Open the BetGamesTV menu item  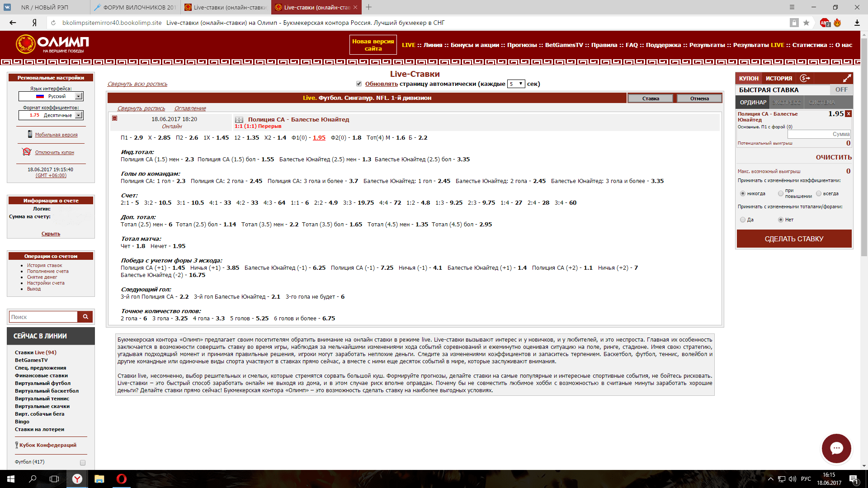(564, 45)
